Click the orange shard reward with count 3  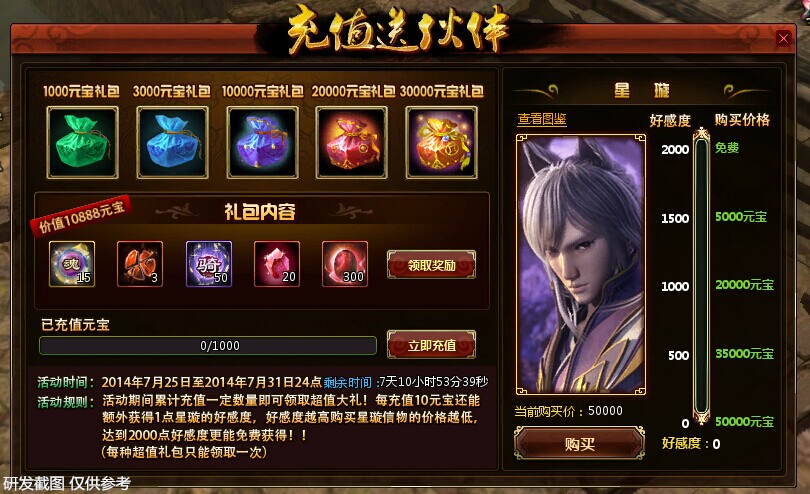pos(140,264)
